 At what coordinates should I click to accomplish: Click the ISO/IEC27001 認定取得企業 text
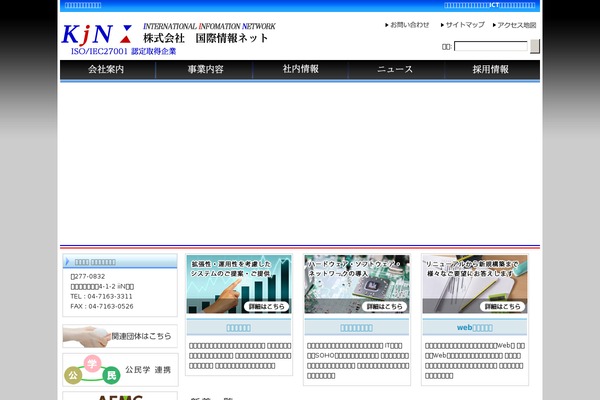[123, 51]
